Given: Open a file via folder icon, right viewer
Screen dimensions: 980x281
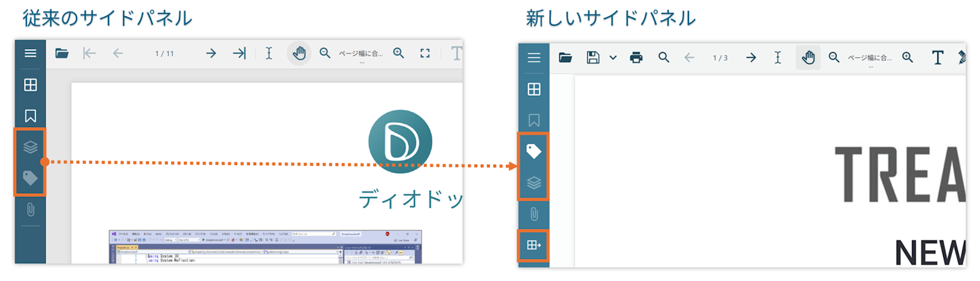Looking at the screenshot, I should coord(565,58).
